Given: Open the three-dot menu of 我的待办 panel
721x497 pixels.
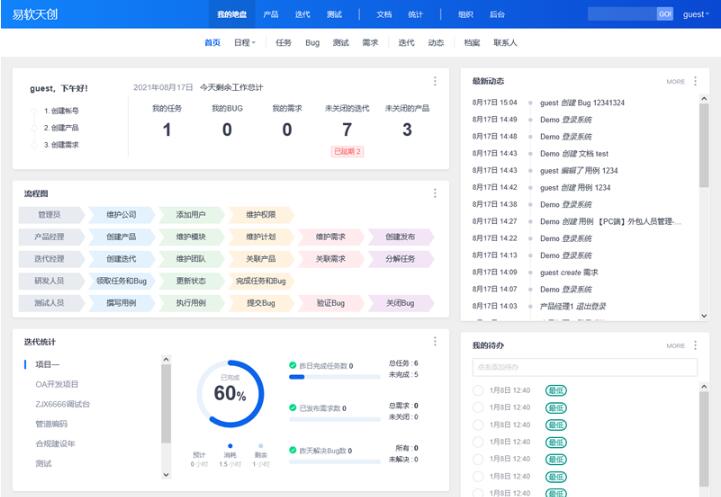Looking at the screenshot, I should (x=695, y=345).
